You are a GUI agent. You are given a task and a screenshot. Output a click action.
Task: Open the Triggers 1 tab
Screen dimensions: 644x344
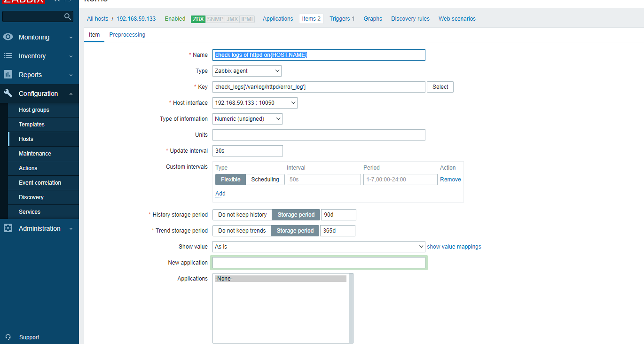(x=342, y=19)
